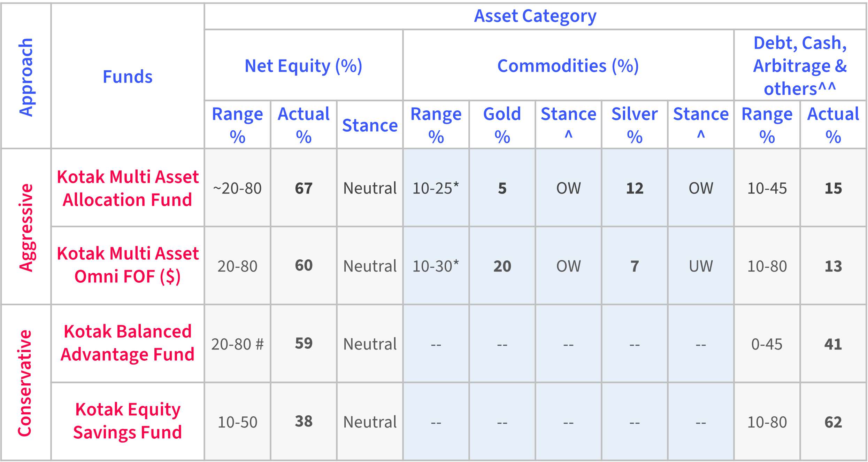Click the 20-80 # equity range cell
This screenshot has height=462, width=868.
tap(237, 344)
